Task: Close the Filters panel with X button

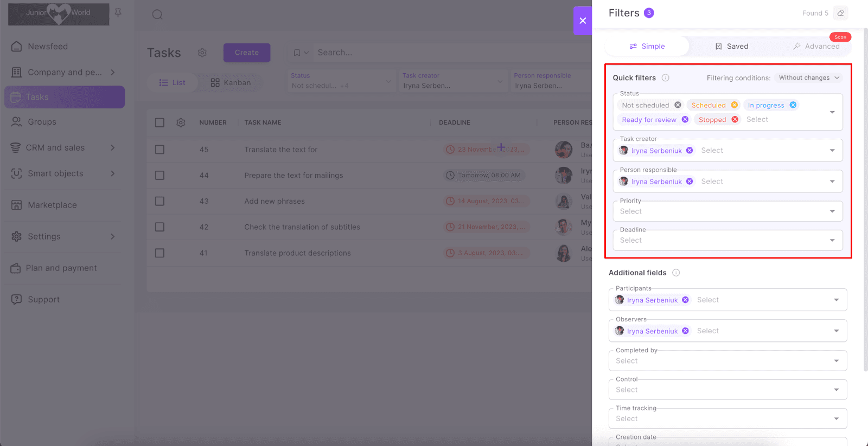Action: coord(583,21)
